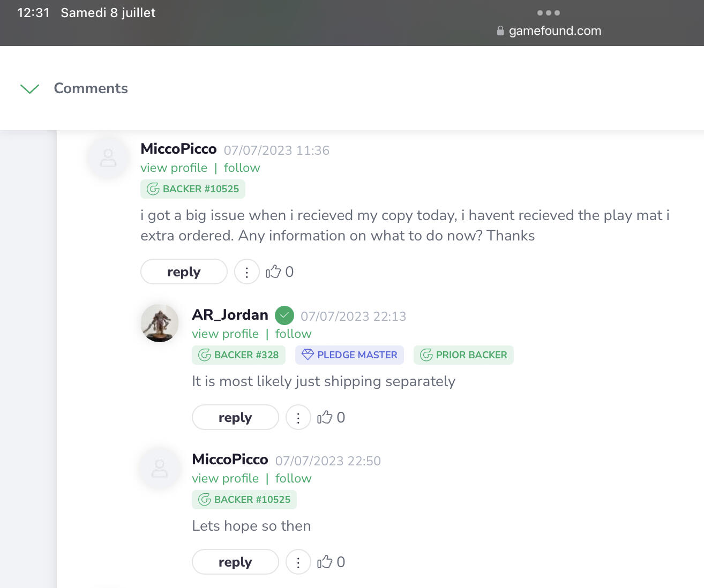Screen dimensions: 704x588
Task: Follow MiccoPicco from the first comment
Action: (x=242, y=168)
